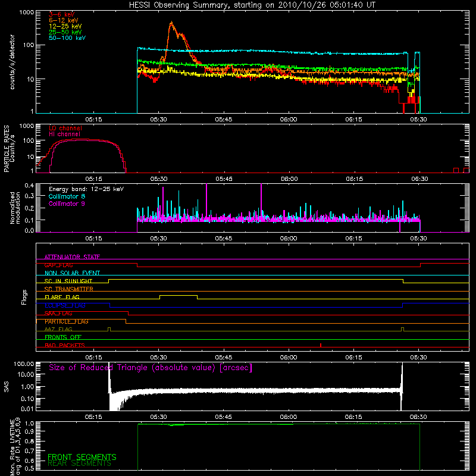Click the flare peak in the count-rate plot
The image size is (476, 476).
coord(171,23)
